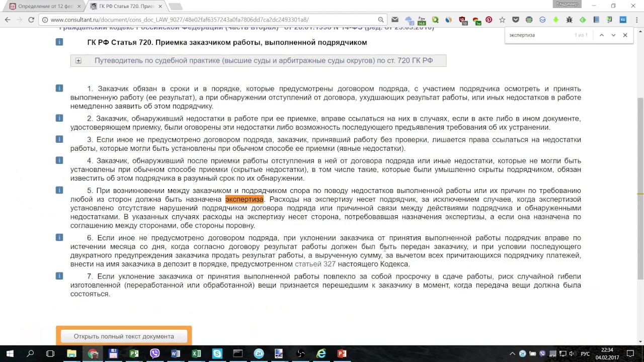Image resolution: width=644 pixels, height=362 pixels.
Task: Open File Explorer from the taskbar
Action: [x=71, y=353]
